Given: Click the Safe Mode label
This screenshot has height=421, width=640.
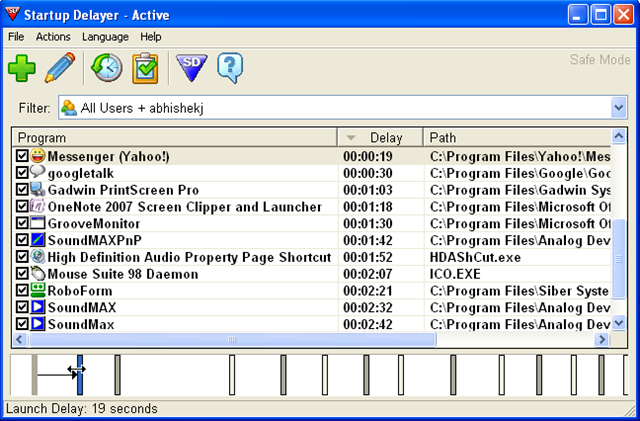Looking at the screenshot, I should tap(600, 60).
